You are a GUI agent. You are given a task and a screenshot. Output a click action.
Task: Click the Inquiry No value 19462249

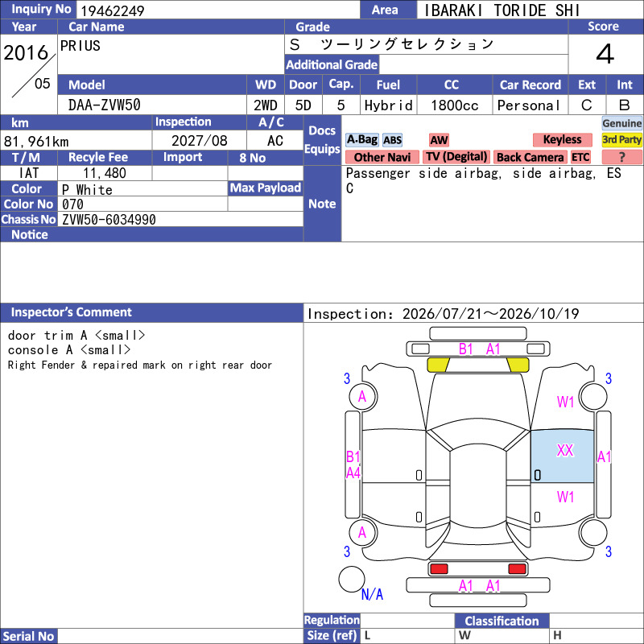point(113,10)
